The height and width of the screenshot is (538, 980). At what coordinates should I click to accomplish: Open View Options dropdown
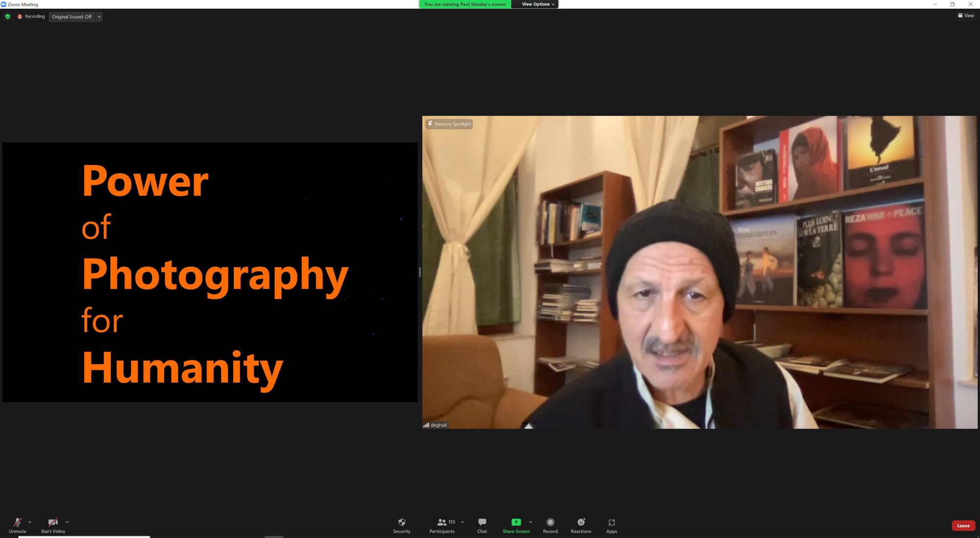538,4
